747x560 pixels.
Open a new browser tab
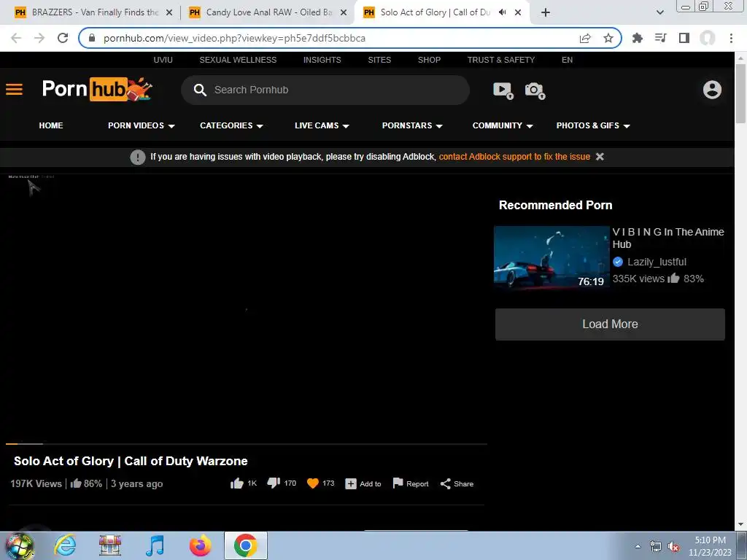(546, 12)
